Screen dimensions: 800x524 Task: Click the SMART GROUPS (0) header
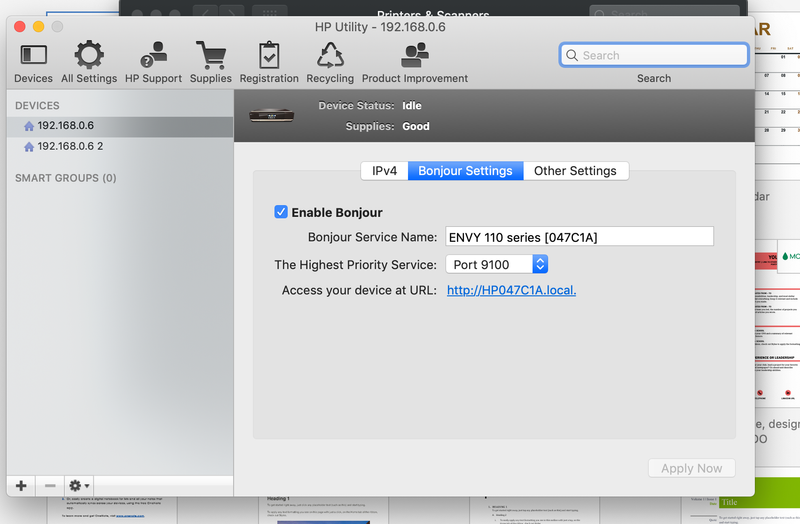point(66,178)
